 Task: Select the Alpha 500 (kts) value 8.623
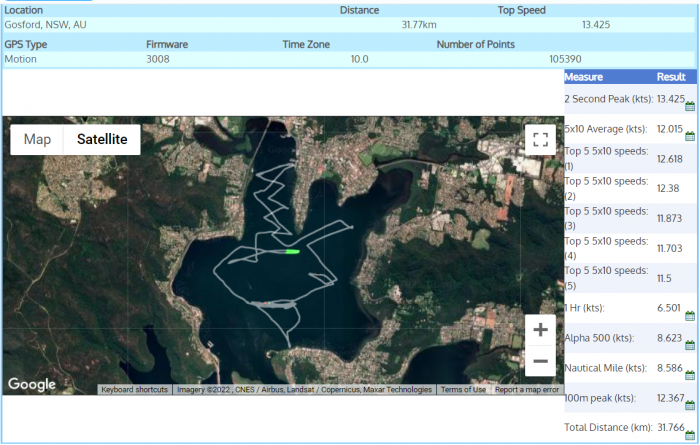[x=669, y=338]
